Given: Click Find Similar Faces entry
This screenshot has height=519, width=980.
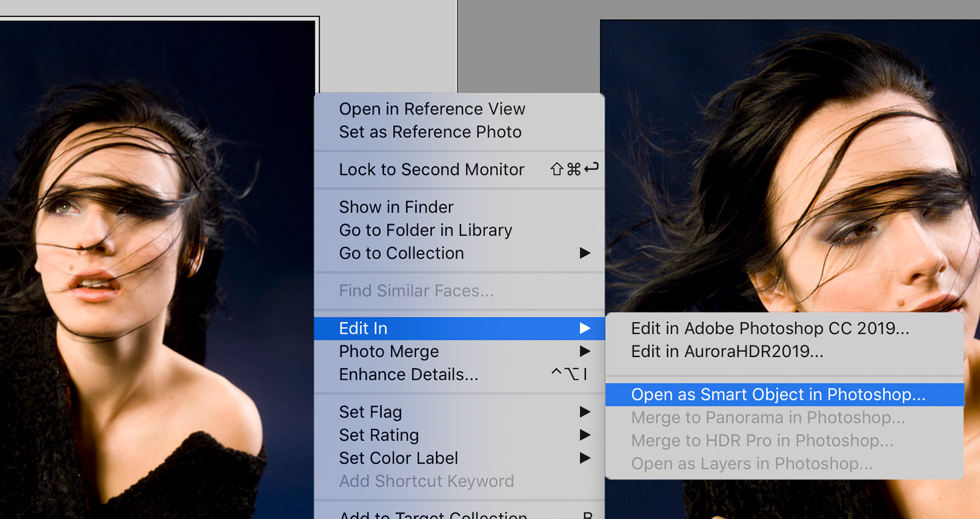Looking at the screenshot, I should (416, 291).
